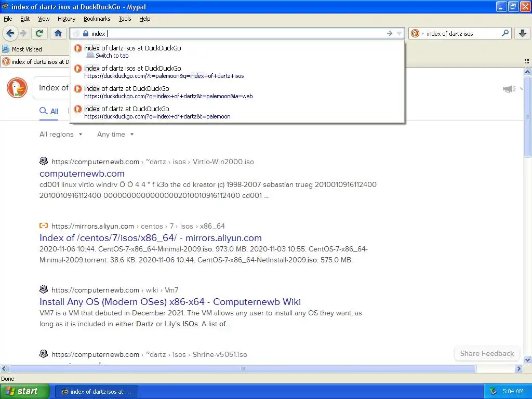The height and width of the screenshot is (399, 532).
Task: Click the vertical scrollbar up arrow
Action: 527,72
